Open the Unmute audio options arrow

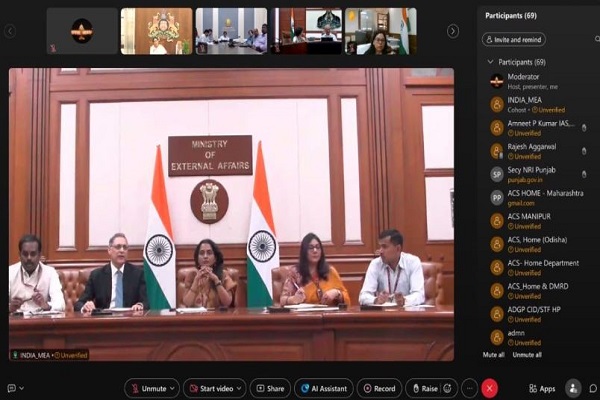tap(173, 388)
